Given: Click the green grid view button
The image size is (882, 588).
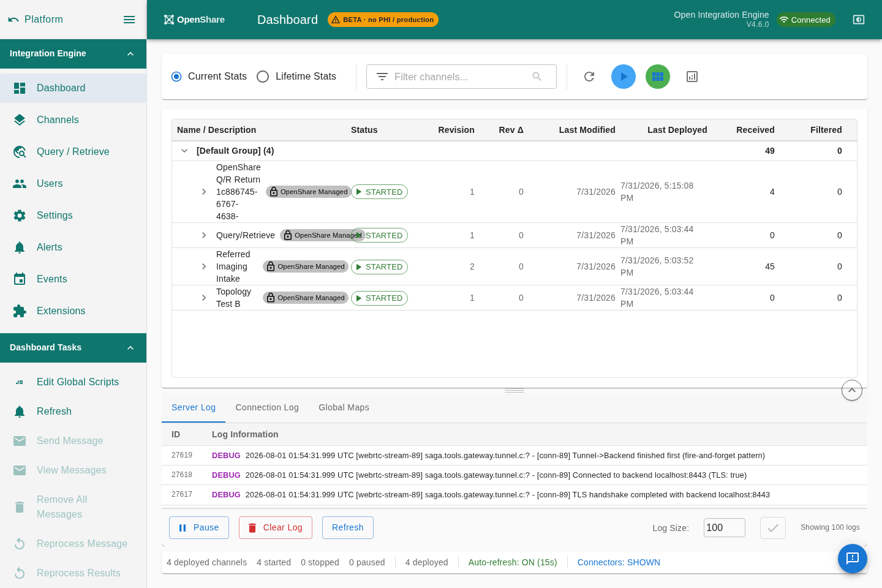Looking at the screenshot, I should (x=658, y=77).
